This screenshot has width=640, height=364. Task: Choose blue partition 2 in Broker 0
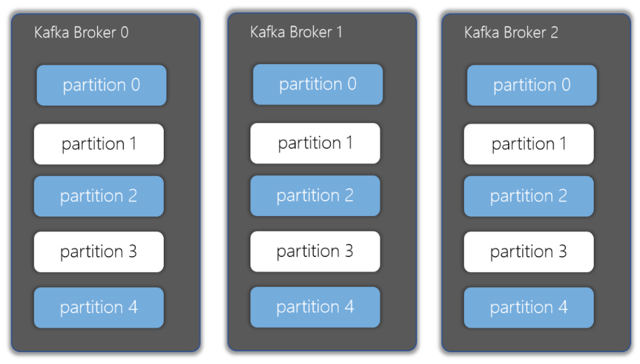click(99, 196)
